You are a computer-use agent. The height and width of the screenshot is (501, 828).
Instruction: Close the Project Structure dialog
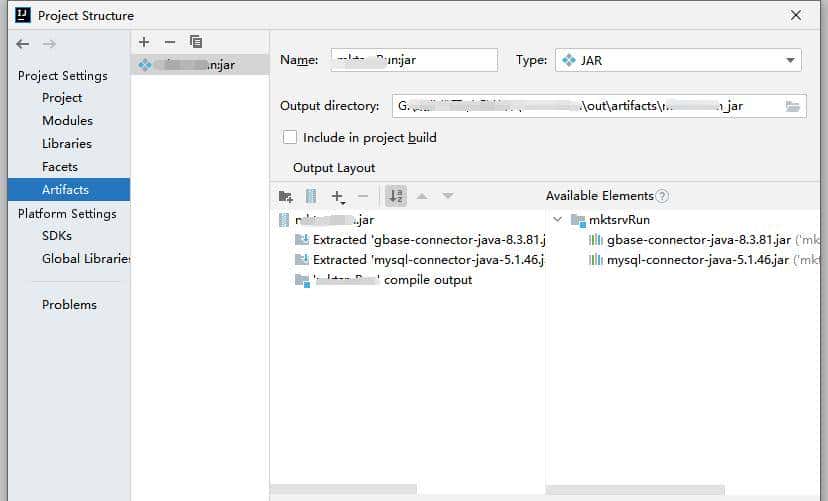pos(796,15)
